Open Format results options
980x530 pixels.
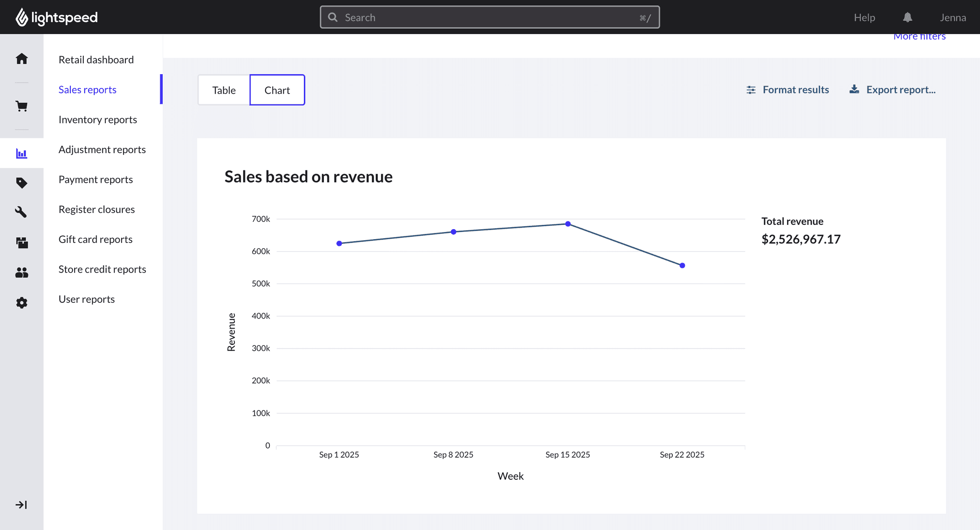pos(788,90)
